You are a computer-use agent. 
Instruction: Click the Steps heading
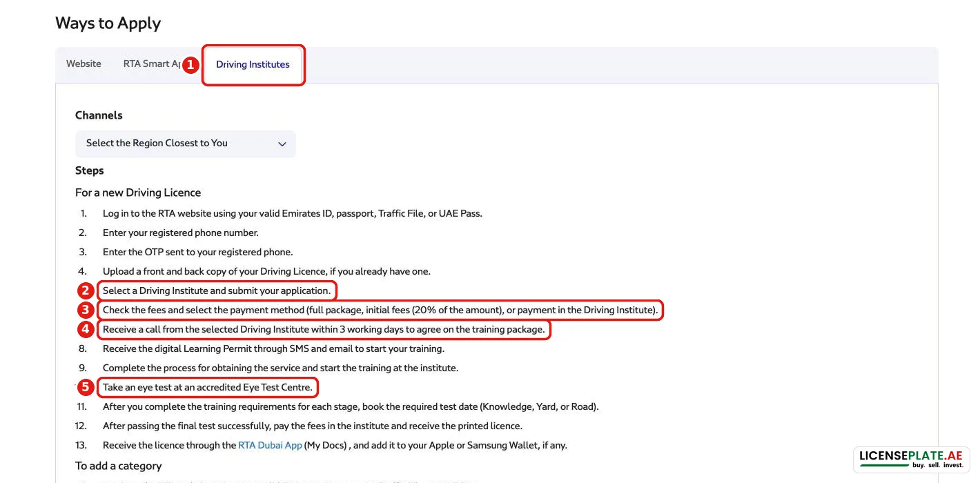[x=90, y=170]
